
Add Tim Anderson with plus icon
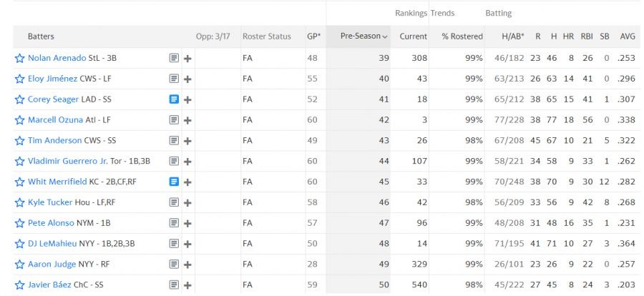(x=187, y=142)
